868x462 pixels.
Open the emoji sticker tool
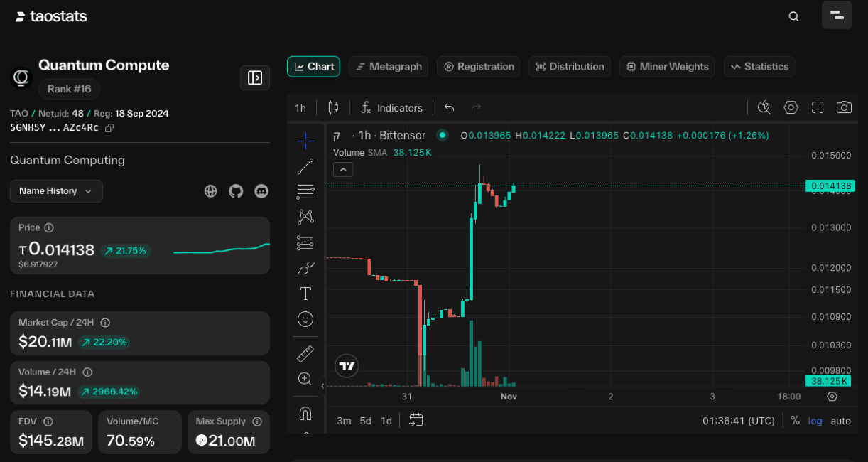tap(305, 319)
